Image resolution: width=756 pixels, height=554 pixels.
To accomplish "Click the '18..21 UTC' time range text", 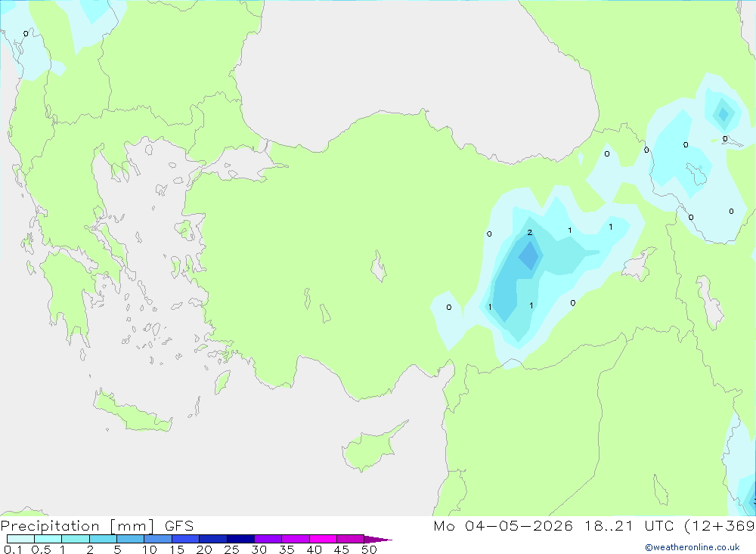I will pyautogui.click(x=630, y=525).
